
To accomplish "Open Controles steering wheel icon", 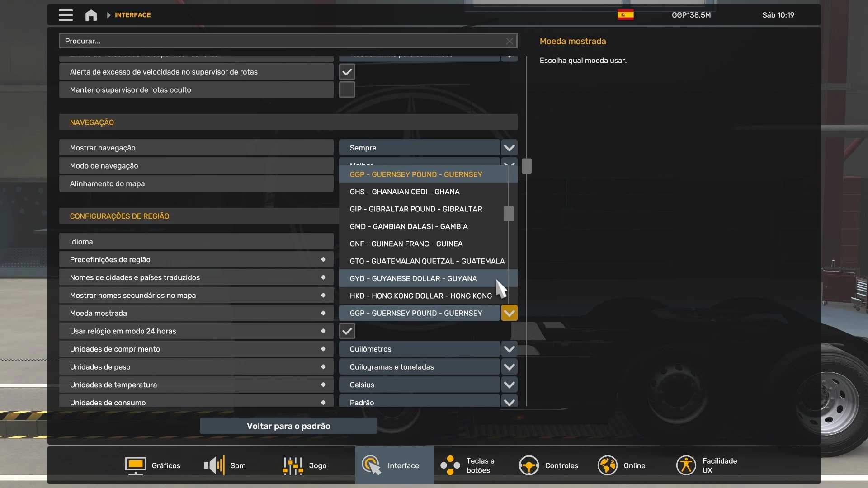I will [528, 465].
